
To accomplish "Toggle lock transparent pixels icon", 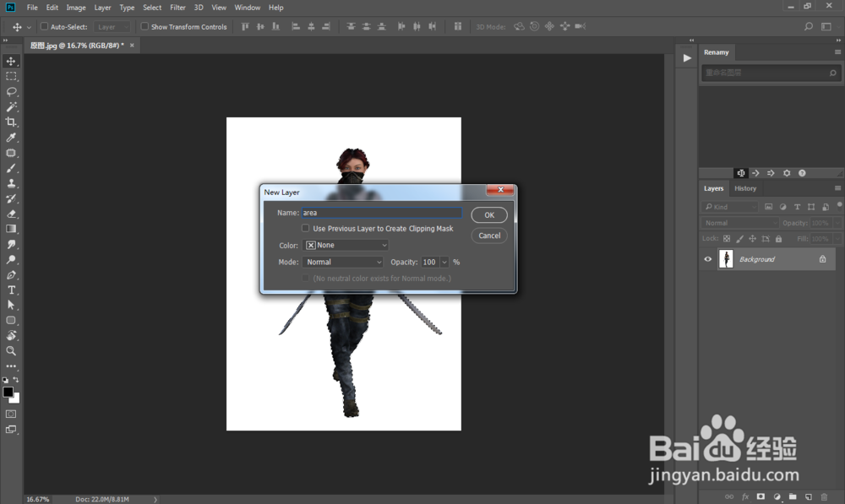I will [x=727, y=239].
